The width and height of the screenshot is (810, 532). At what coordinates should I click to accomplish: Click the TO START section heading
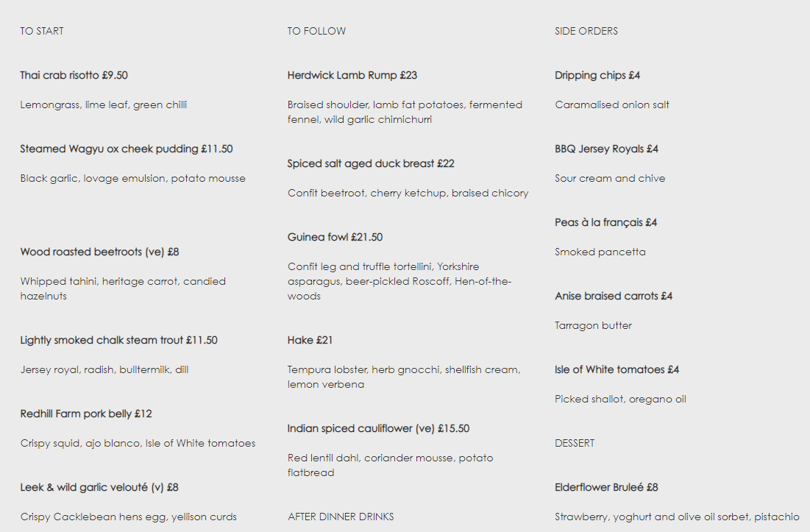click(x=42, y=31)
